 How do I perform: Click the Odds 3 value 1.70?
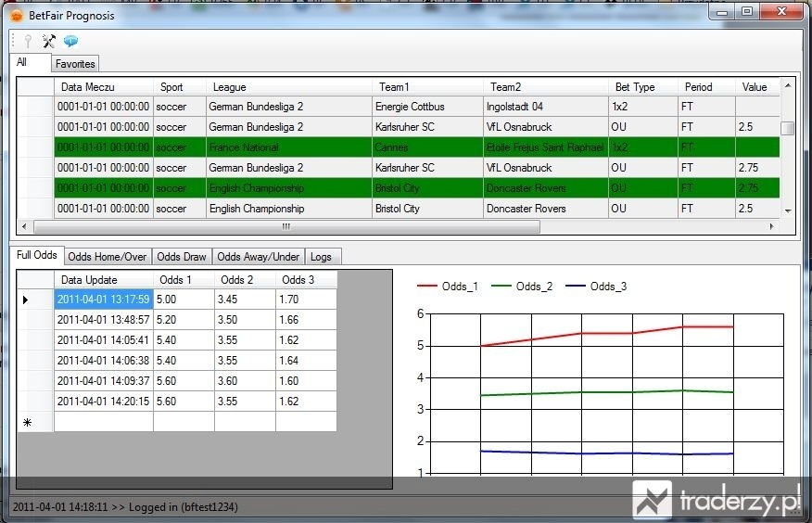click(306, 300)
